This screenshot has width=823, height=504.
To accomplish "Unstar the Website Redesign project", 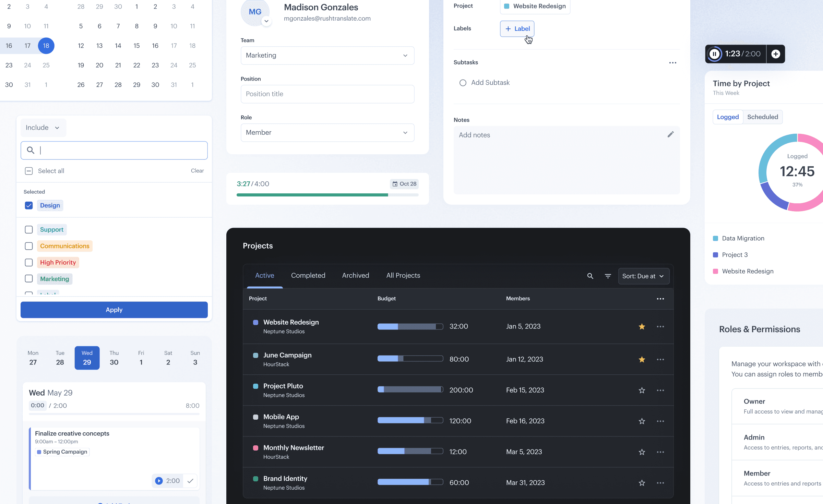I will pos(642,327).
